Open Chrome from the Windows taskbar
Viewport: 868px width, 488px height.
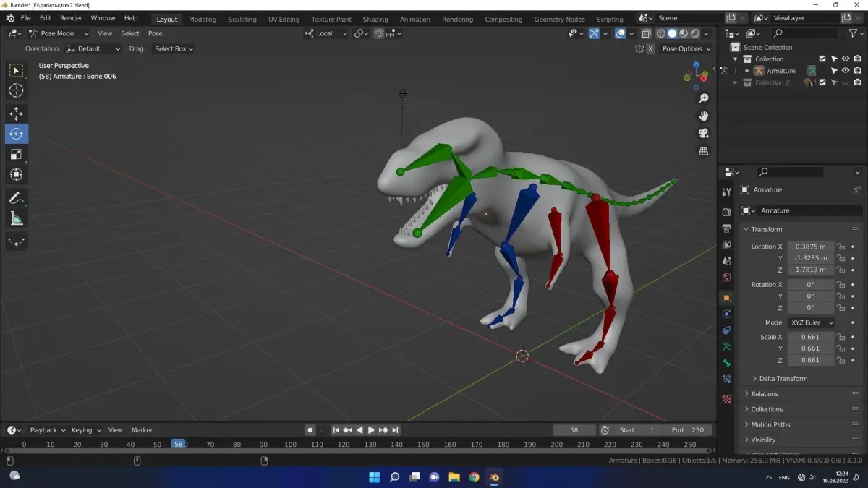pos(474,477)
